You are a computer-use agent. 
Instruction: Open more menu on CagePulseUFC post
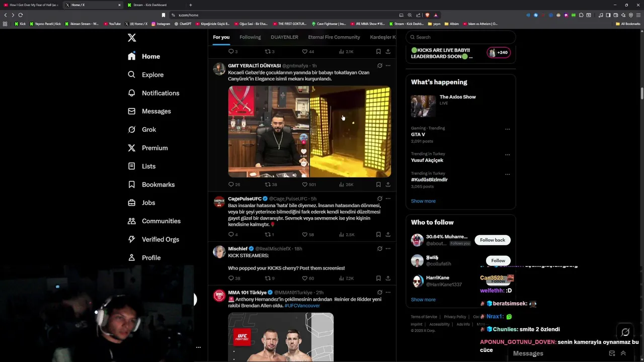[x=388, y=199]
